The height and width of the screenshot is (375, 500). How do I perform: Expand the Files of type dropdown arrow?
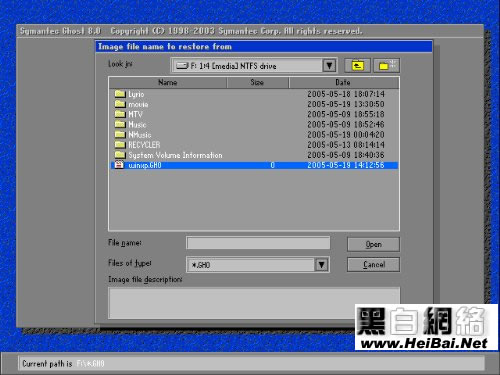pos(321,265)
